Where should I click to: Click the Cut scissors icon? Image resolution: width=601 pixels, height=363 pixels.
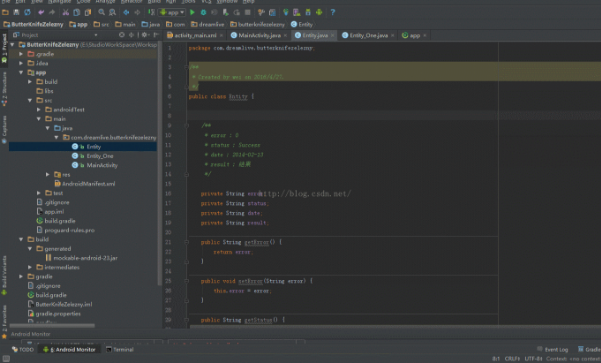(x=66, y=12)
